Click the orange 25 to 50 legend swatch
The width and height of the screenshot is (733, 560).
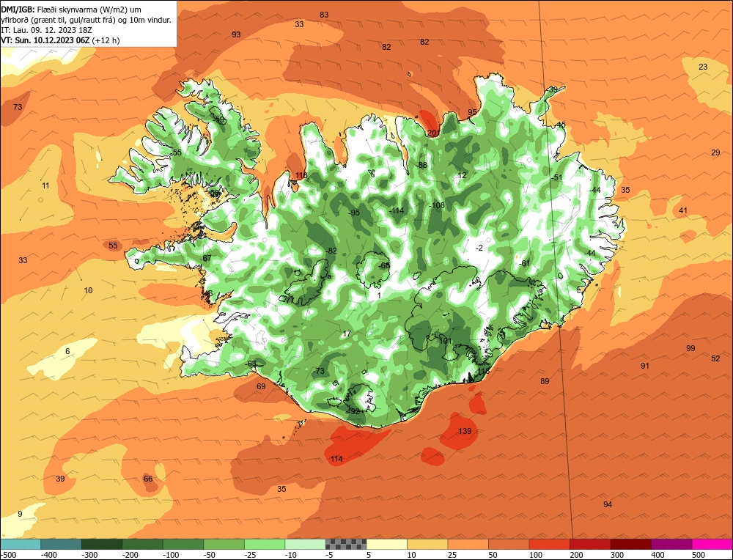coord(468,544)
